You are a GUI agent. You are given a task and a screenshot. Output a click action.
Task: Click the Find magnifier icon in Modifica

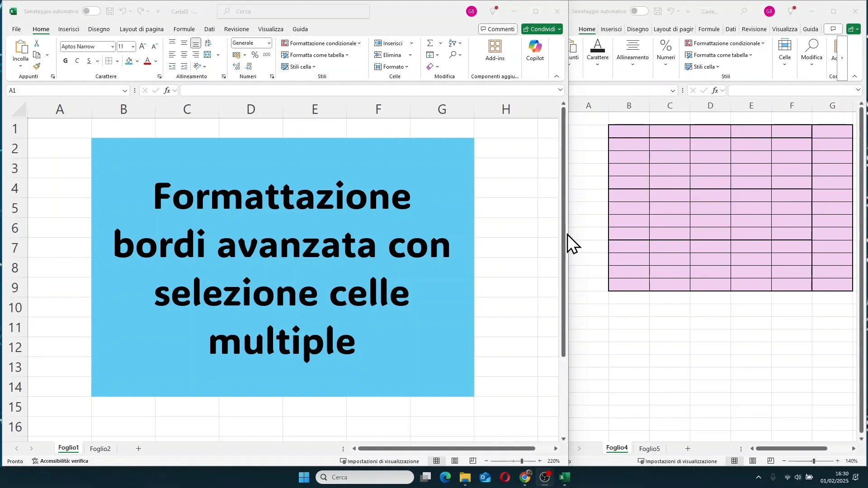[453, 55]
